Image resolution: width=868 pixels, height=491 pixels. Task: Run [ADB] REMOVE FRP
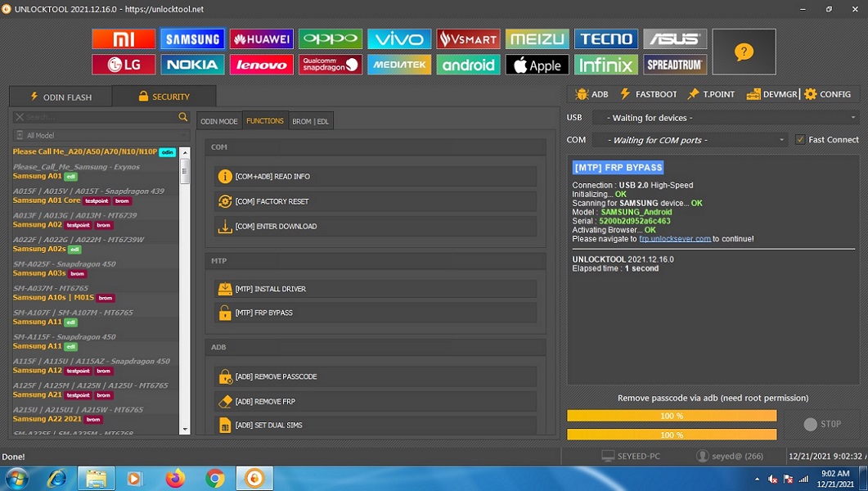tap(376, 401)
